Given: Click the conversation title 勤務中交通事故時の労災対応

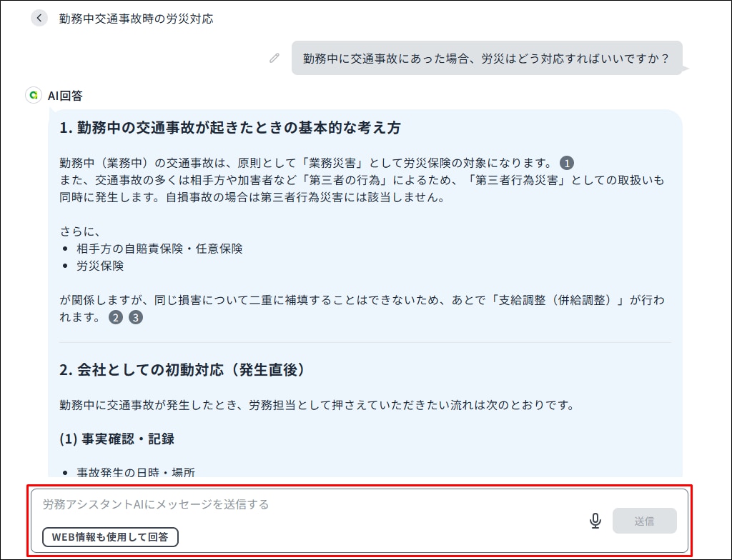Looking at the screenshot, I should click(136, 19).
